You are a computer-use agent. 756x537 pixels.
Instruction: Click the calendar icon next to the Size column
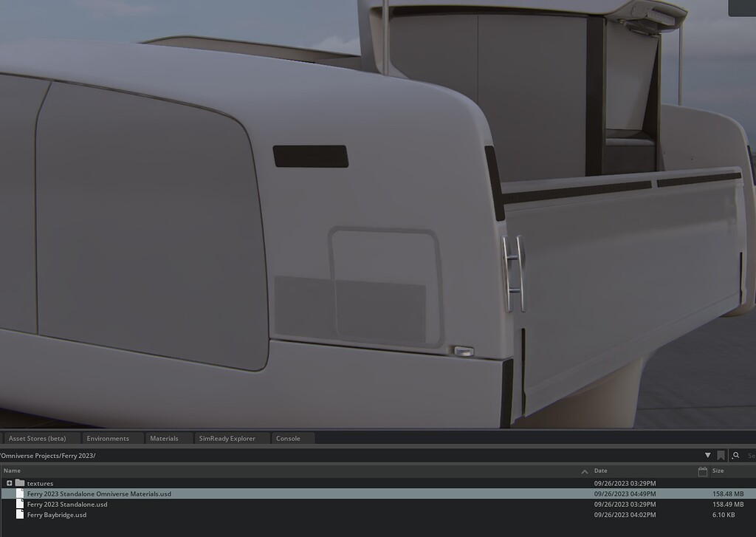tap(702, 471)
